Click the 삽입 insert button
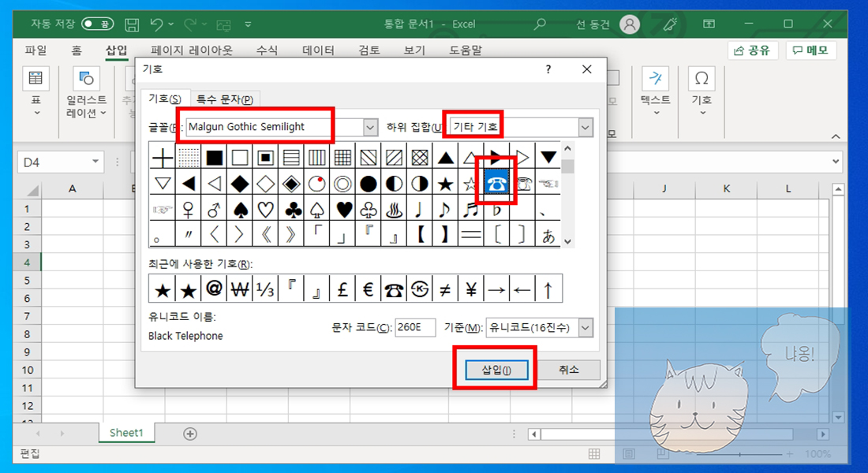This screenshot has height=473, width=868. point(496,370)
